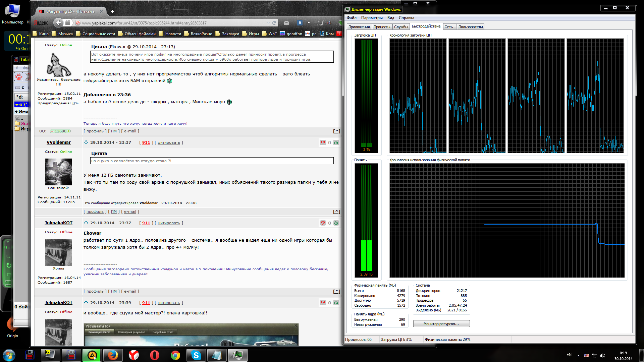Click the Монитор ресурсов button
644x362 pixels.
tap(441, 324)
